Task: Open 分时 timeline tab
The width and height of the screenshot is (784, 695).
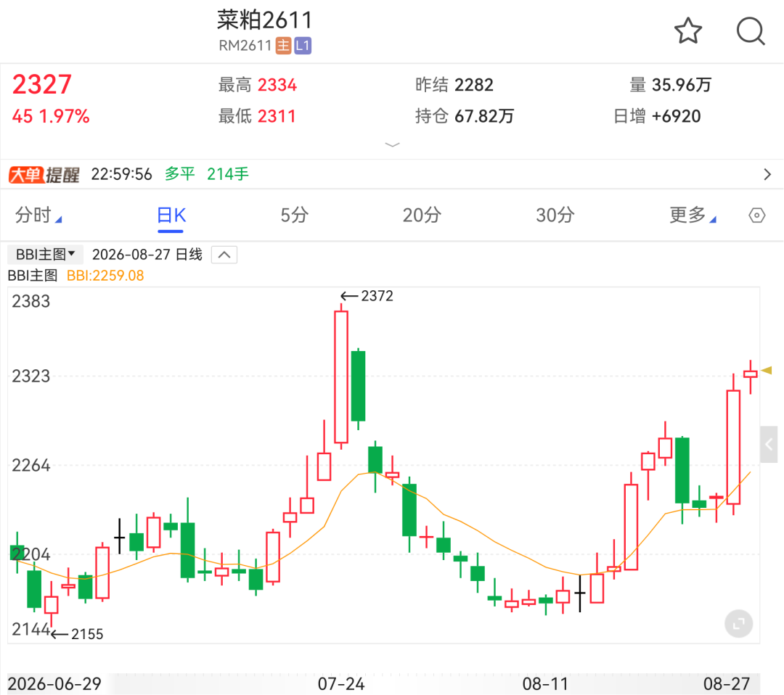Action: coord(38,215)
